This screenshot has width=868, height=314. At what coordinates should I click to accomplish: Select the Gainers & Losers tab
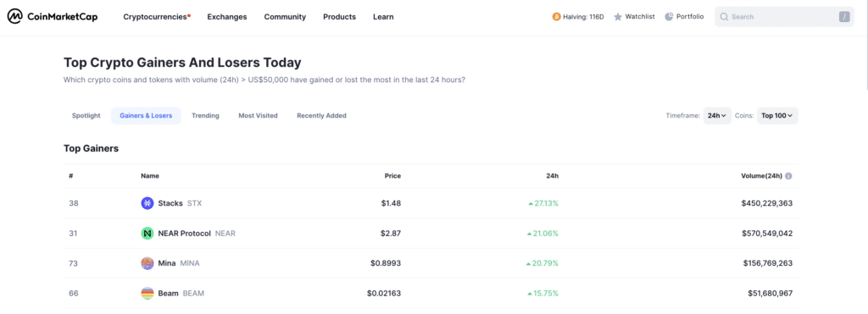point(146,116)
